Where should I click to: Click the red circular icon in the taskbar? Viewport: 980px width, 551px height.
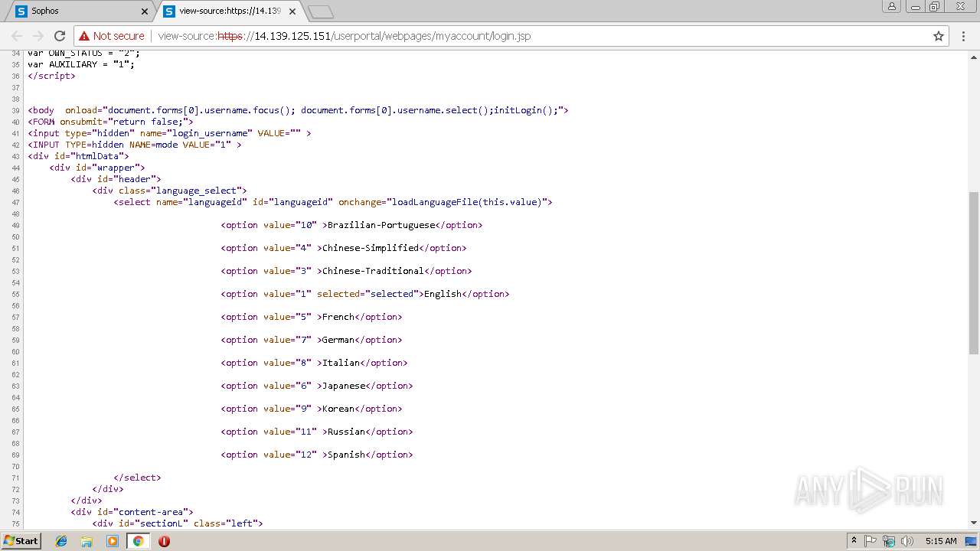164,541
